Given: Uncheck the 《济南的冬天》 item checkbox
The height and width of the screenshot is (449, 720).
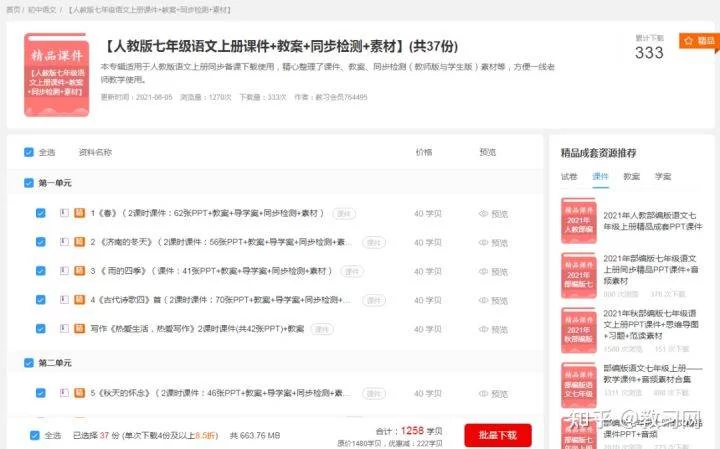Looking at the screenshot, I should (41, 242).
